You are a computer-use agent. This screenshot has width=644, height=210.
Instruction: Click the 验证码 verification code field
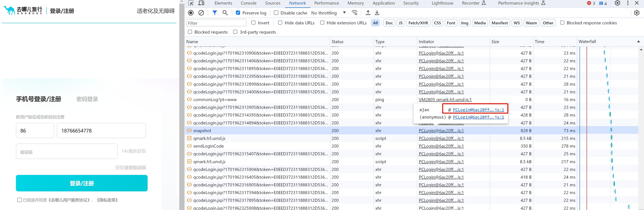(67, 151)
